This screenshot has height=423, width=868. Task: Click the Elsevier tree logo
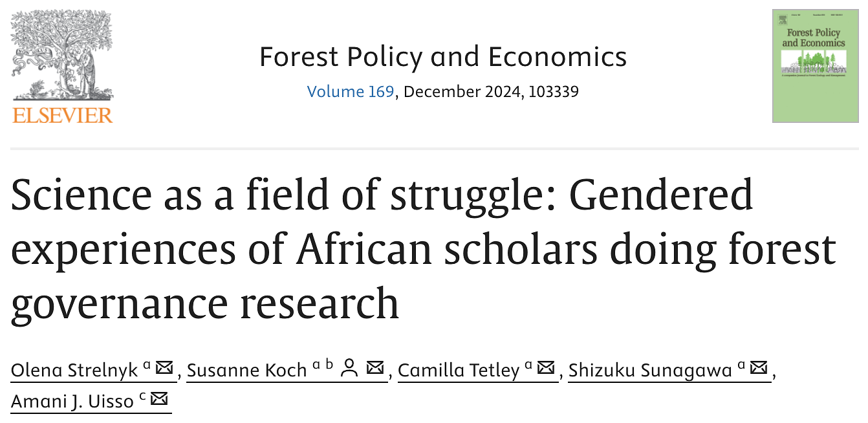(62, 56)
